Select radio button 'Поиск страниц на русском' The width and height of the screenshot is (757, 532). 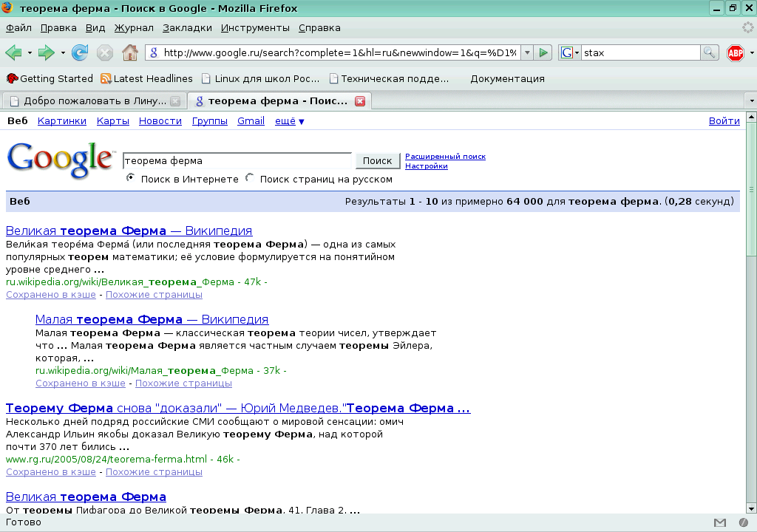coord(250,178)
